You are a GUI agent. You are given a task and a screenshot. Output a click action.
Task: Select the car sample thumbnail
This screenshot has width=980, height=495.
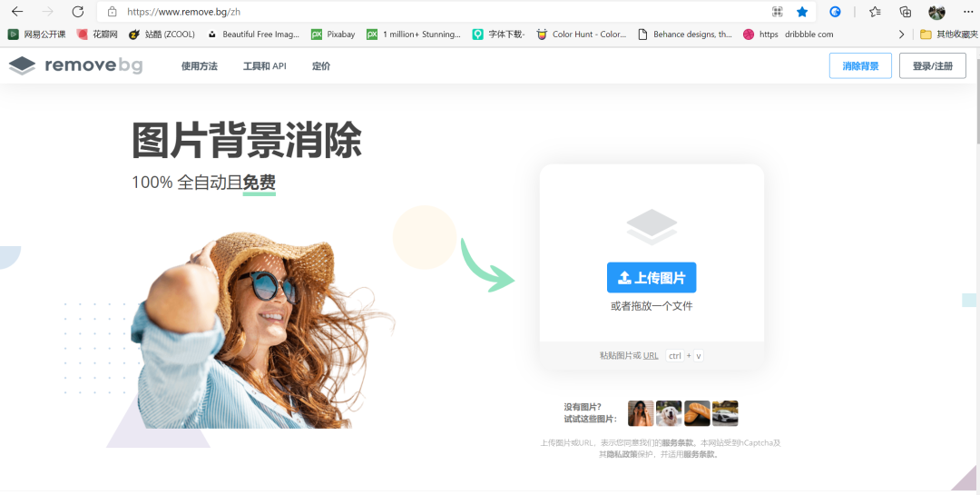[725, 413]
